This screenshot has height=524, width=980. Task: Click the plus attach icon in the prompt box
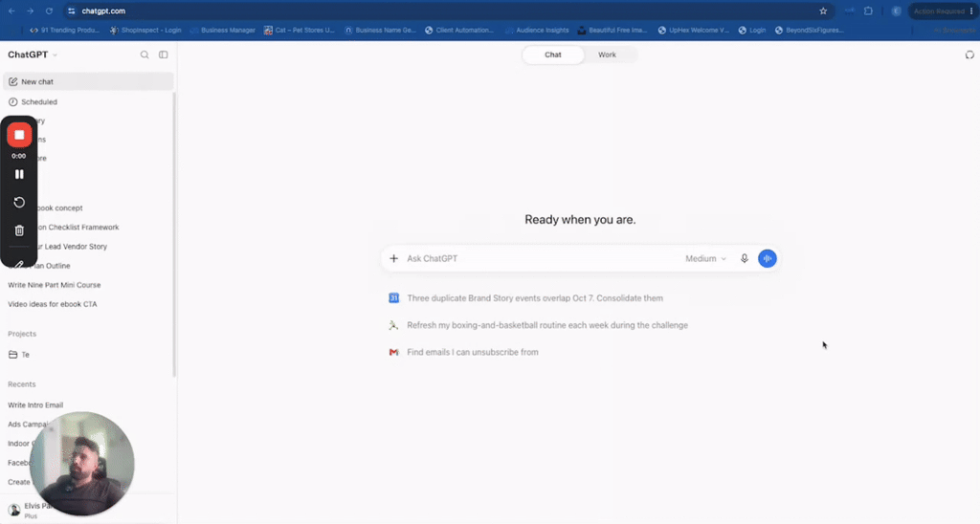[393, 258]
